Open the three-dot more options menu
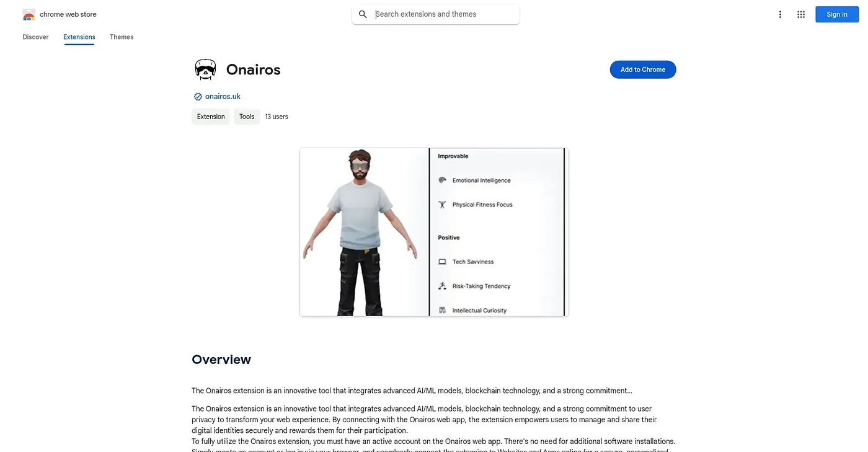868x452 pixels. pyautogui.click(x=780, y=14)
